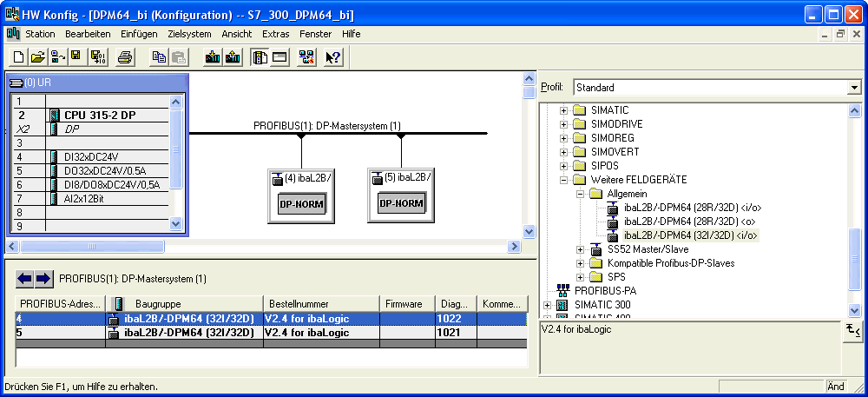This screenshot has height=397, width=868.
Task: Click the Bestellnummer column header
Action: [321, 304]
